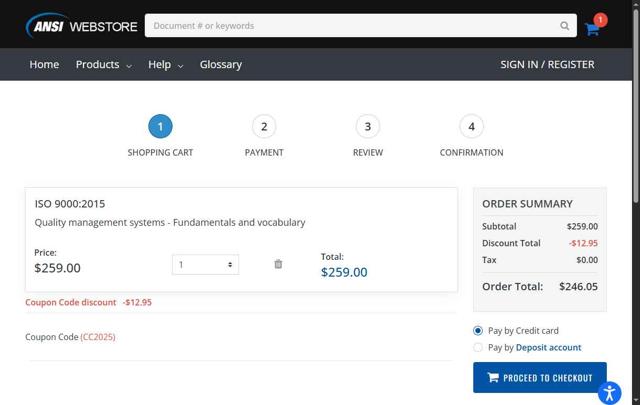Image resolution: width=640 pixels, height=405 pixels.
Task: Delete ISO 9000:2015 with trash icon
Action: click(x=278, y=264)
